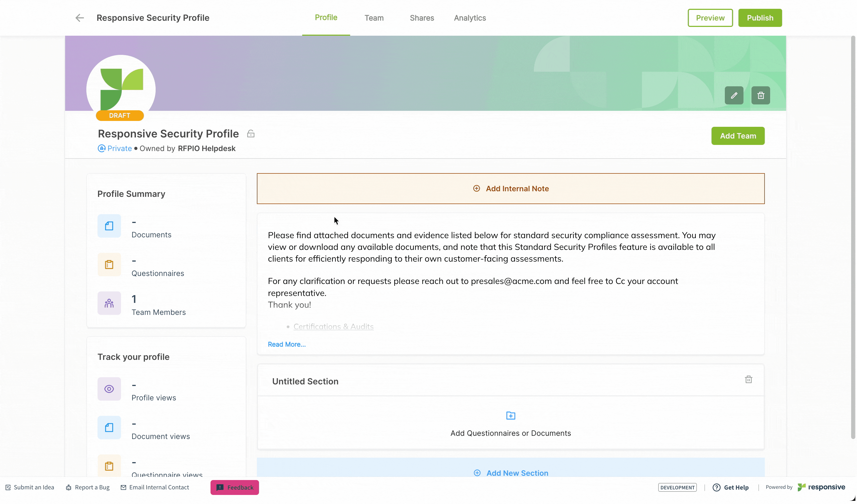This screenshot has width=857, height=504.
Task: Click the Profile Summary heading
Action: pos(131,194)
